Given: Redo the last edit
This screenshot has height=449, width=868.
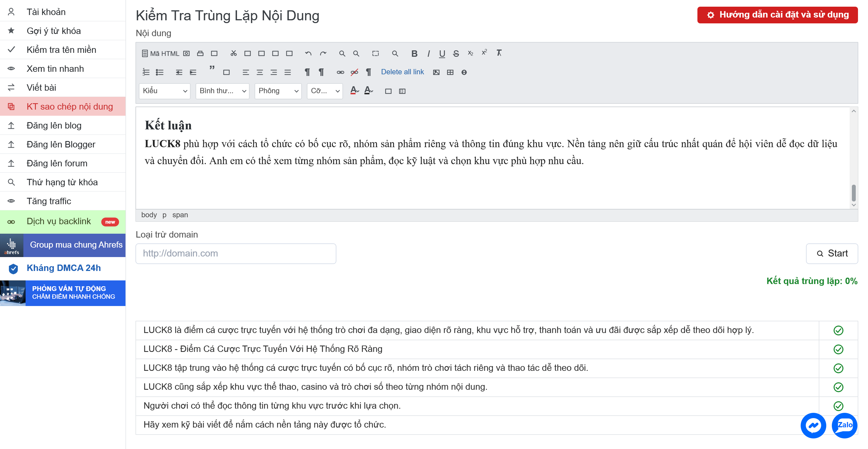Looking at the screenshot, I should (323, 53).
